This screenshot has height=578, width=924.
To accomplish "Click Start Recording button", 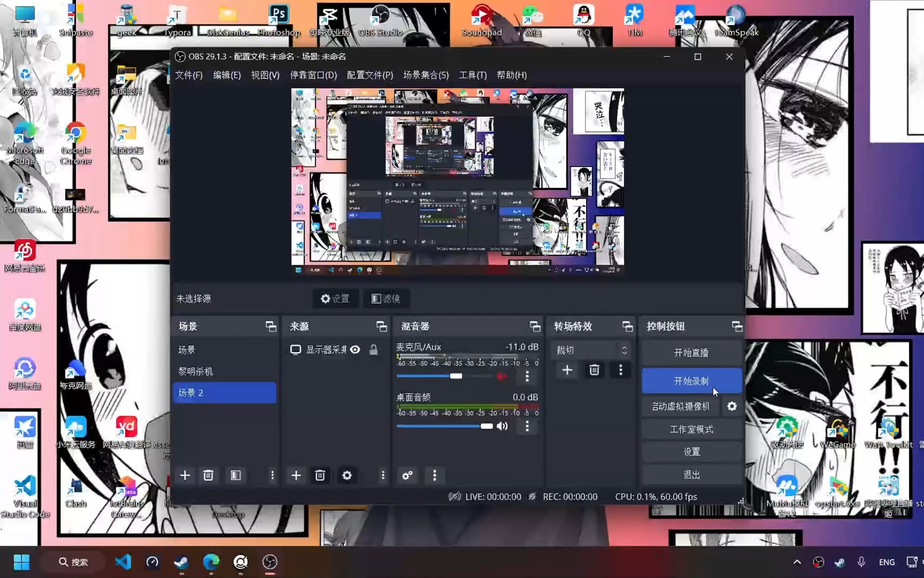I will coord(691,381).
